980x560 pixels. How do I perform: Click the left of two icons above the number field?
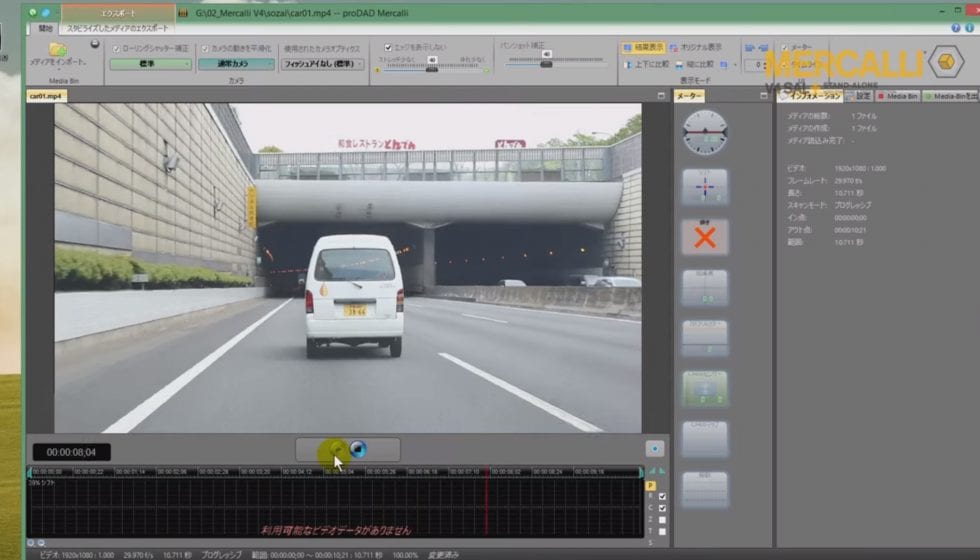pyautogui.click(x=749, y=48)
